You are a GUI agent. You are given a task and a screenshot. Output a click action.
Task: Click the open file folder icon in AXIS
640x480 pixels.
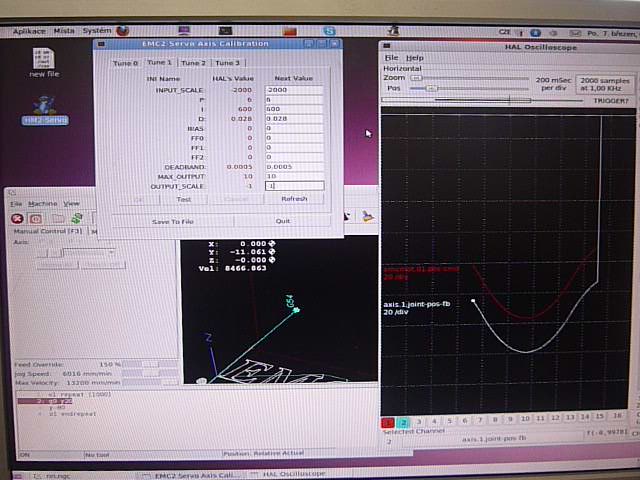point(59,217)
